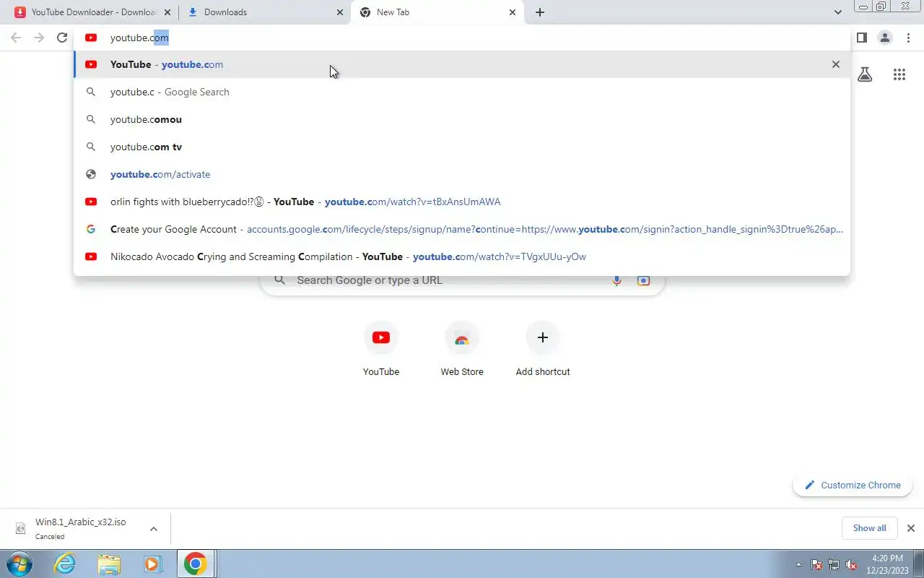Click the browser forward arrow
This screenshot has width=924, height=578.
39,38
